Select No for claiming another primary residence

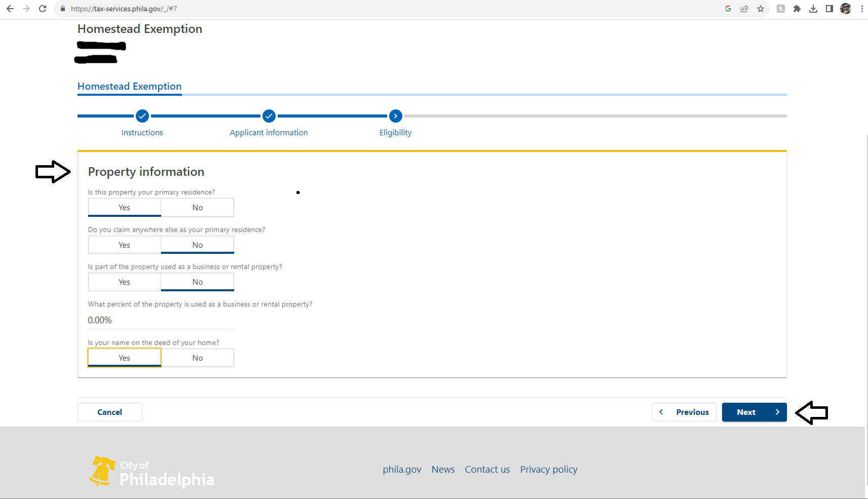[198, 245]
